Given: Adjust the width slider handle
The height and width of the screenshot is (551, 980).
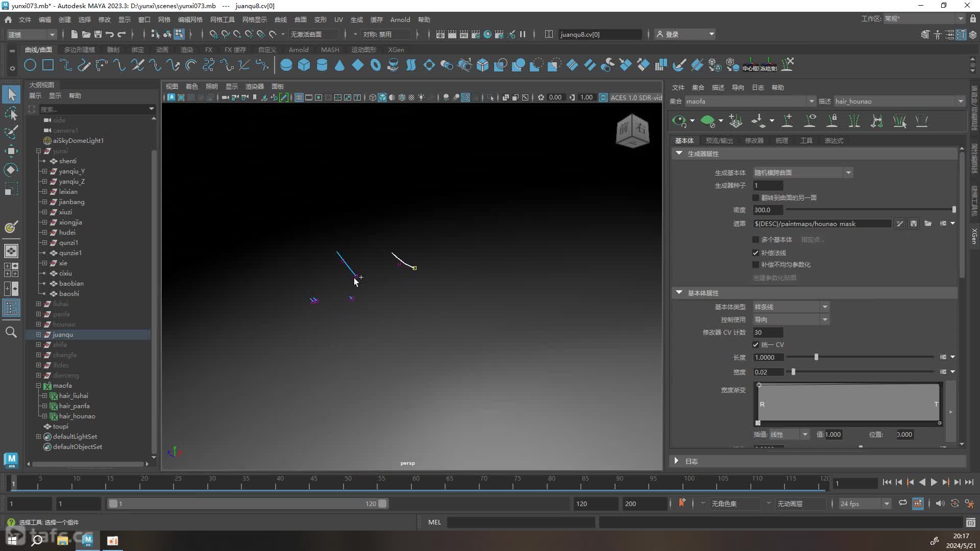Looking at the screenshot, I should pos(793,372).
